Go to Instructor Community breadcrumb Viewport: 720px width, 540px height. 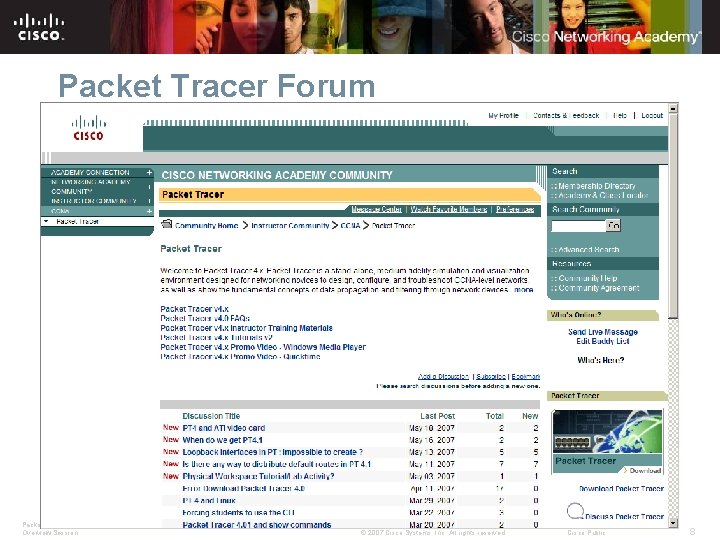[290, 225]
